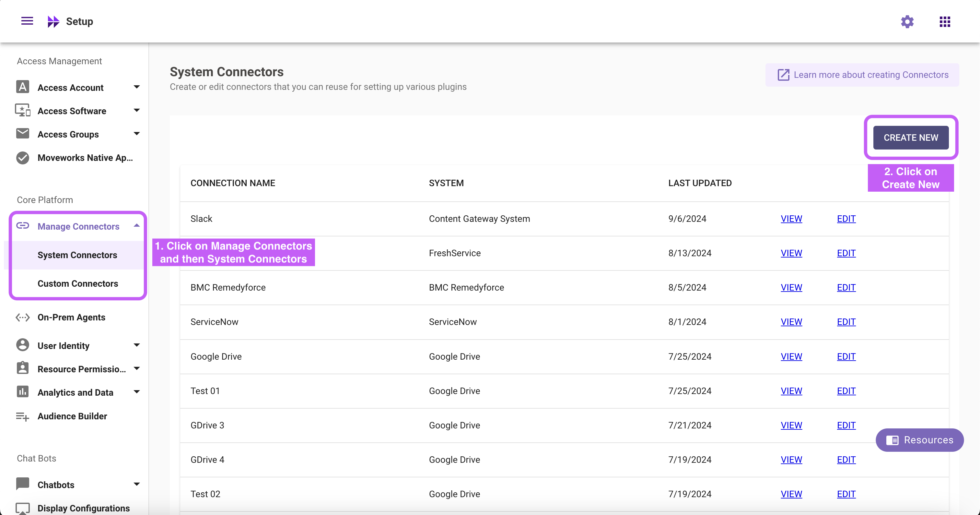Open Learn more about creating Connectors
The image size is (980, 515).
(x=862, y=75)
